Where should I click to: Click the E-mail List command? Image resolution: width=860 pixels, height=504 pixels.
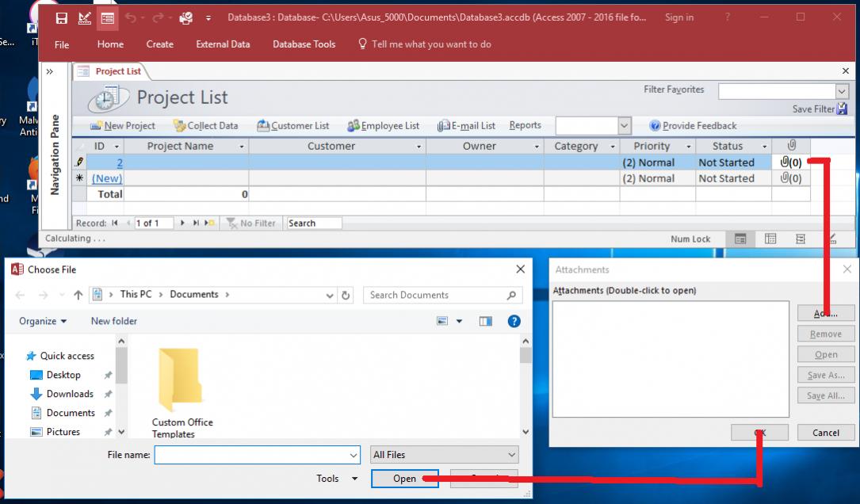tap(466, 125)
